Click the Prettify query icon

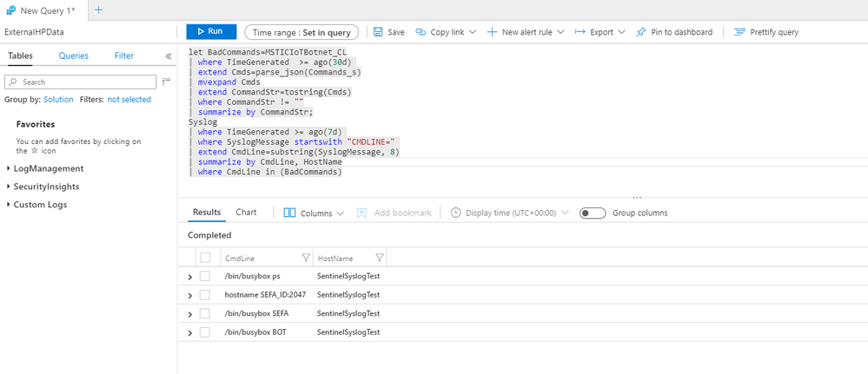[x=739, y=32]
